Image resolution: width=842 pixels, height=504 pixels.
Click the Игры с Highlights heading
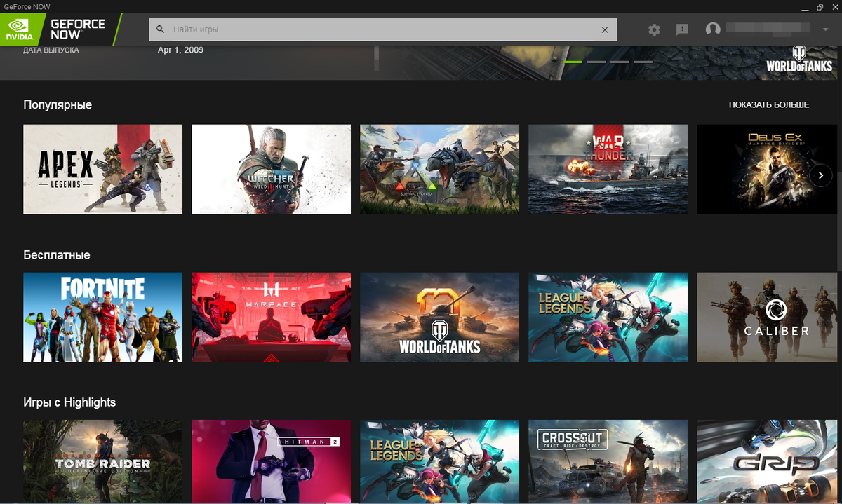pyautogui.click(x=69, y=402)
